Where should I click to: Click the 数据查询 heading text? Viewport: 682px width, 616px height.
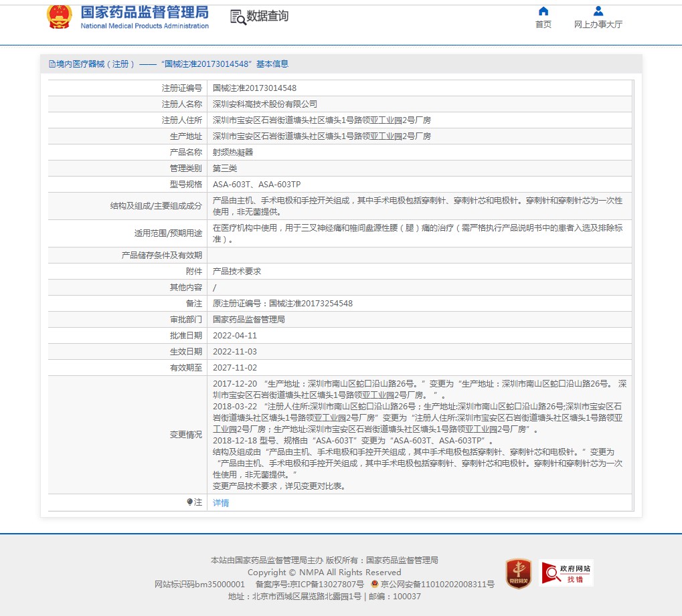(268, 16)
